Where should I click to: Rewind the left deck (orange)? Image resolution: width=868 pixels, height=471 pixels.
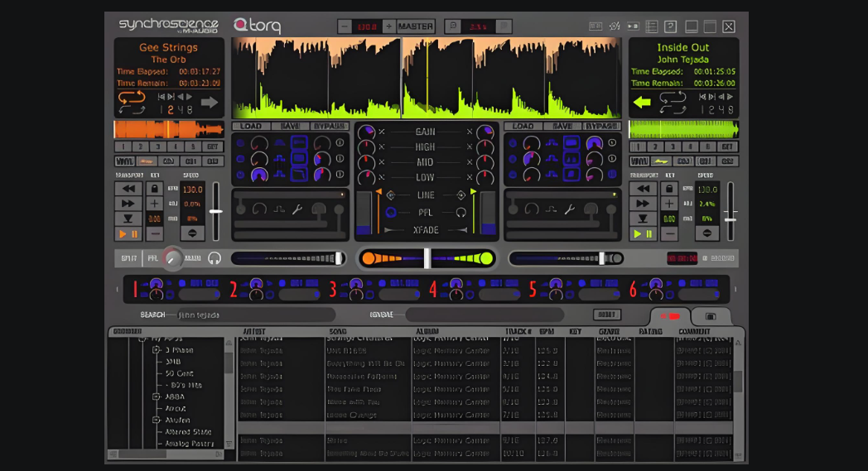click(128, 189)
